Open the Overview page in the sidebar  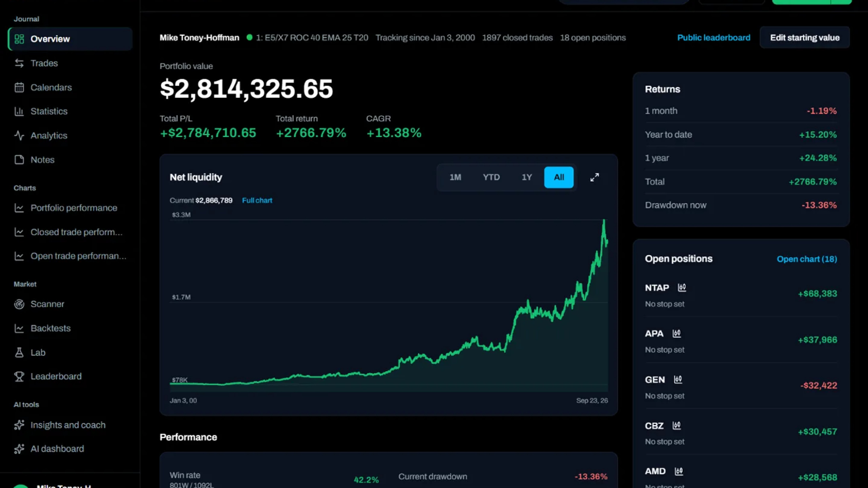click(x=70, y=39)
